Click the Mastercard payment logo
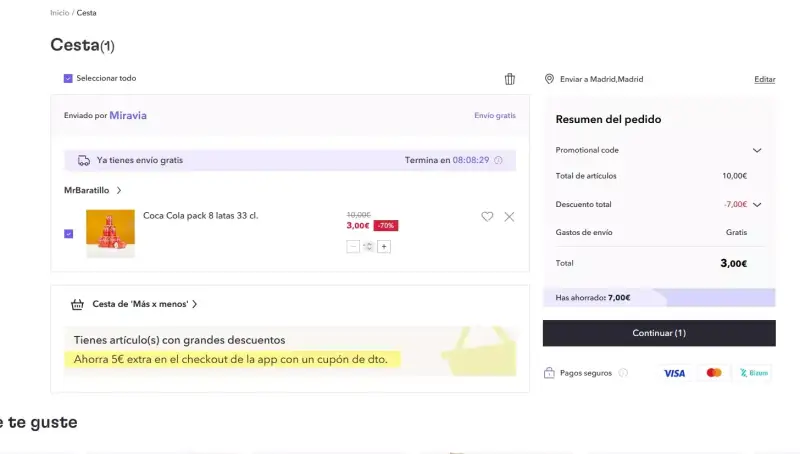This screenshot has height=454, width=800. [714, 373]
